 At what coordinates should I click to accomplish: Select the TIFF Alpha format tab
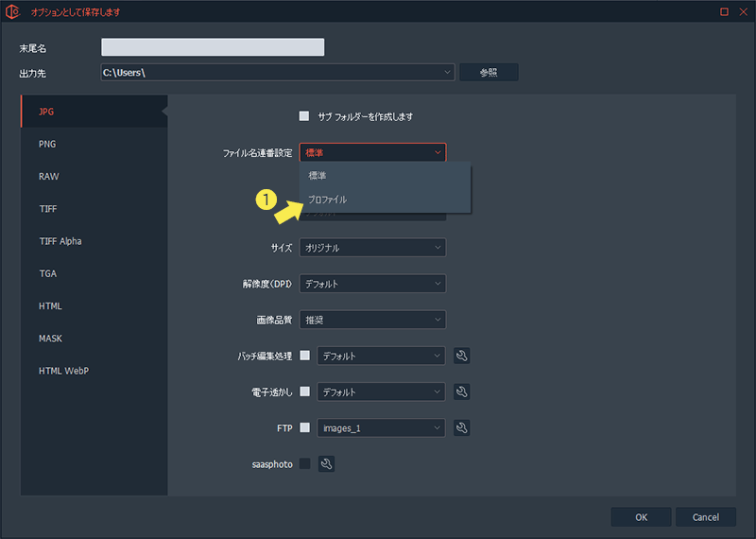click(60, 241)
